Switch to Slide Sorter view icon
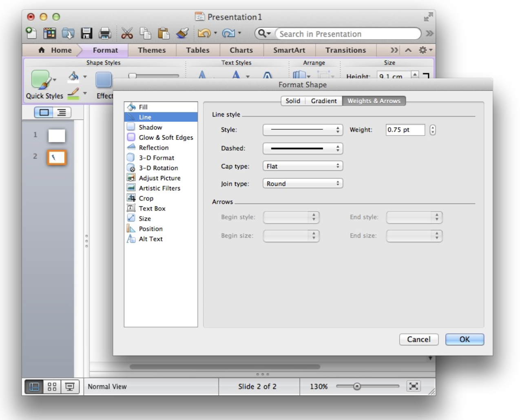Viewport: 522px width, 420px height. pos(52,387)
